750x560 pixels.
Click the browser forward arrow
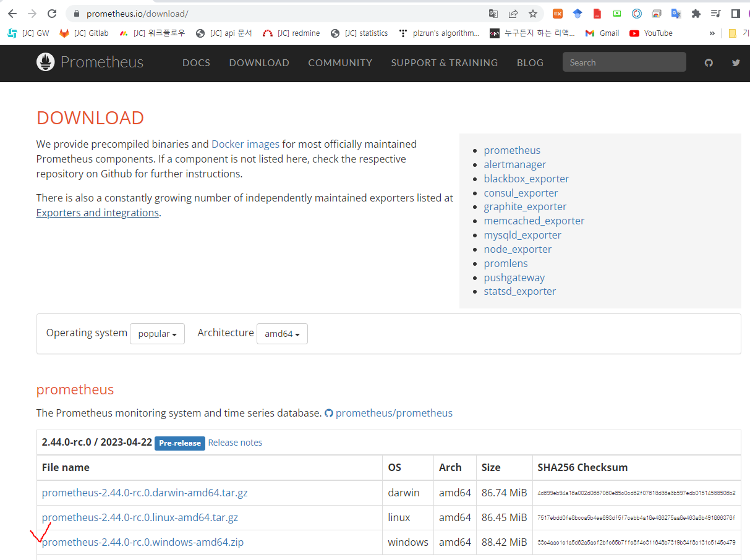(32, 14)
